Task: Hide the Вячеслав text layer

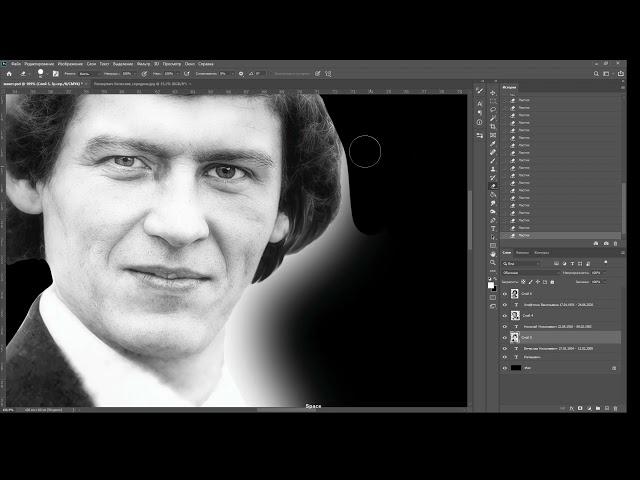Action: 504,349
